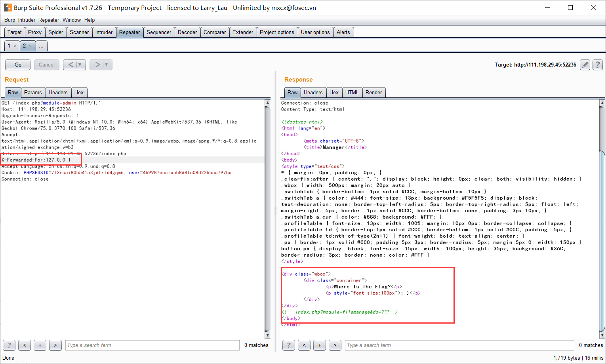Select the request Raw view tab
The image size is (606, 364).
[13, 92]
